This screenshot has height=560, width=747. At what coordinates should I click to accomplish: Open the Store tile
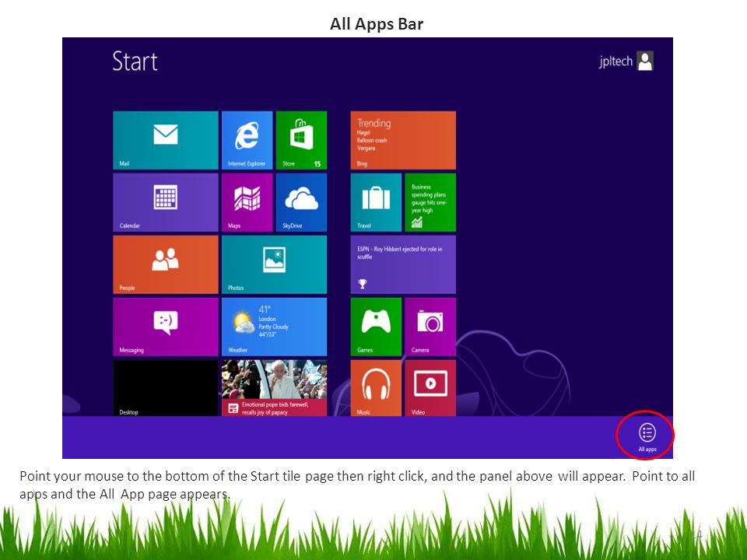coord(301,140)
